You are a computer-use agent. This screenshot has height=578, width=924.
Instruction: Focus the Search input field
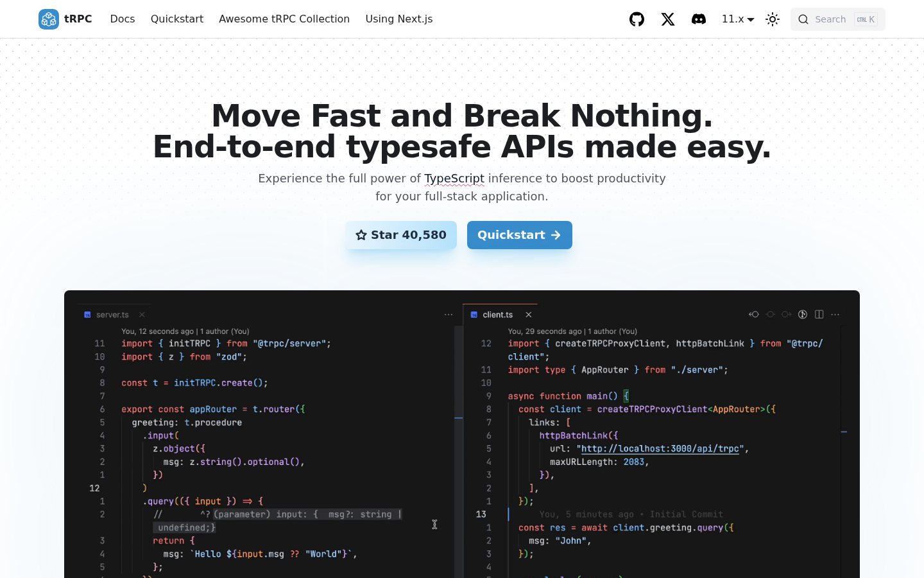pyautogui.click(x=838, y=19)
